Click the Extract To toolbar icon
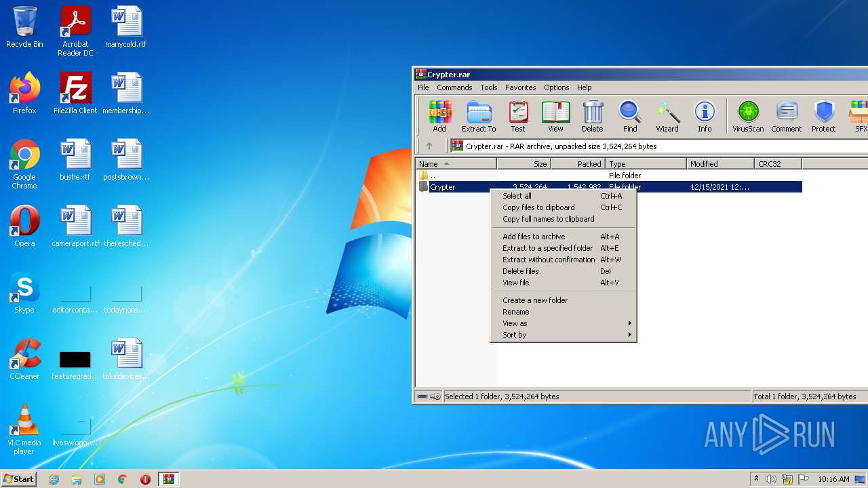Screen dimensions: 868x488 479,116
